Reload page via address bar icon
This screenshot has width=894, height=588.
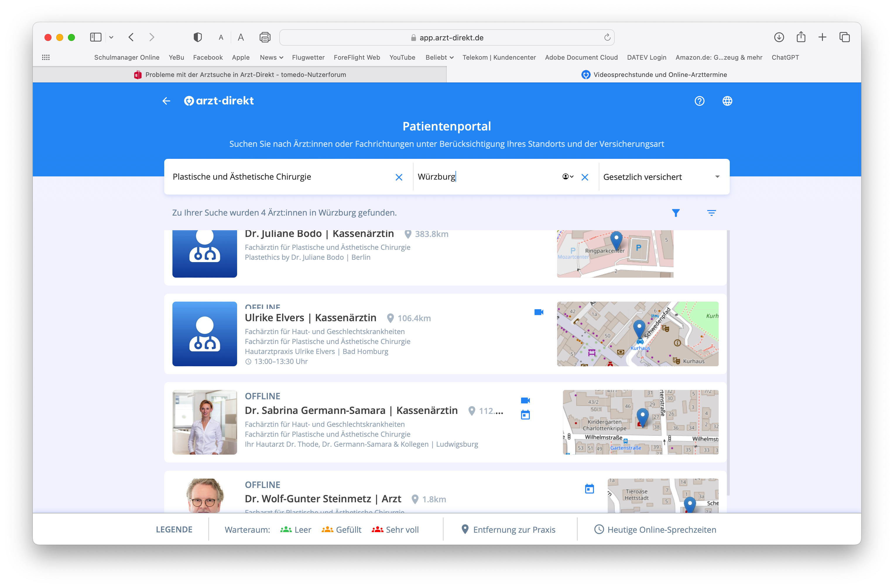pyautogui.click(x=607, y=37)
